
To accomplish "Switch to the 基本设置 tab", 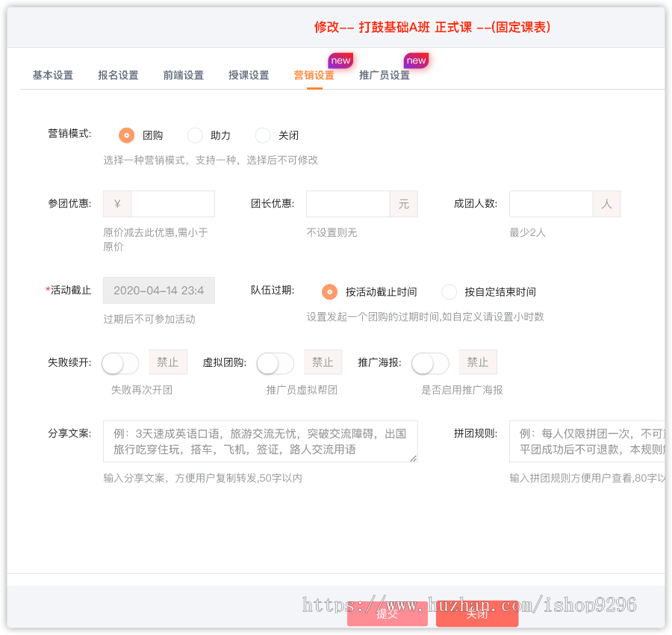I will click(52, 75).
